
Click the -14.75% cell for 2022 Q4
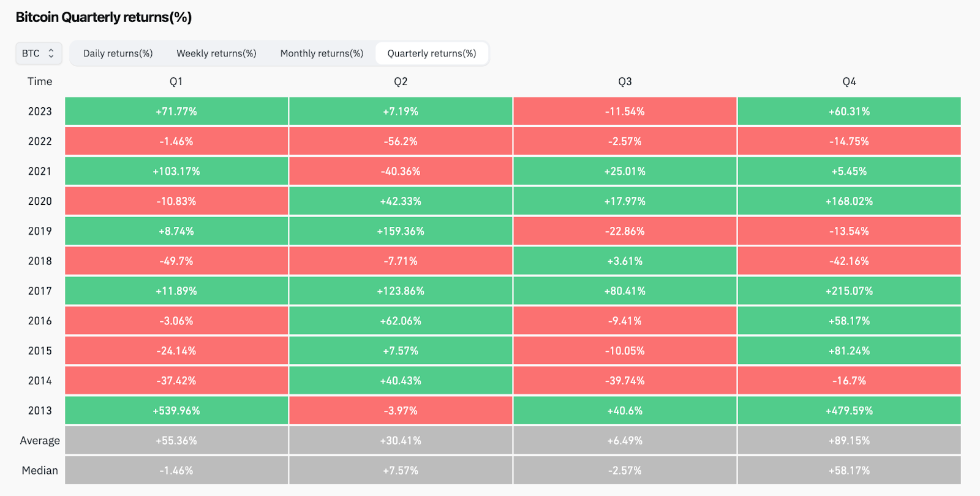click(x=849, y=142)
